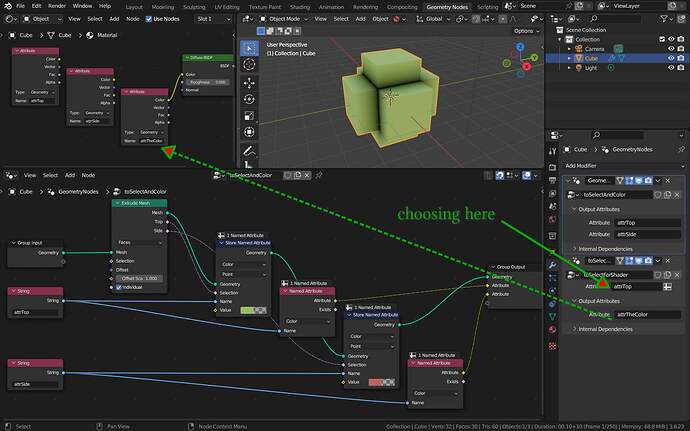Image resolution: width=690 pixels, height=431 pixels.
Task: Switch to the Shading workspace tab
Action: 300,7
